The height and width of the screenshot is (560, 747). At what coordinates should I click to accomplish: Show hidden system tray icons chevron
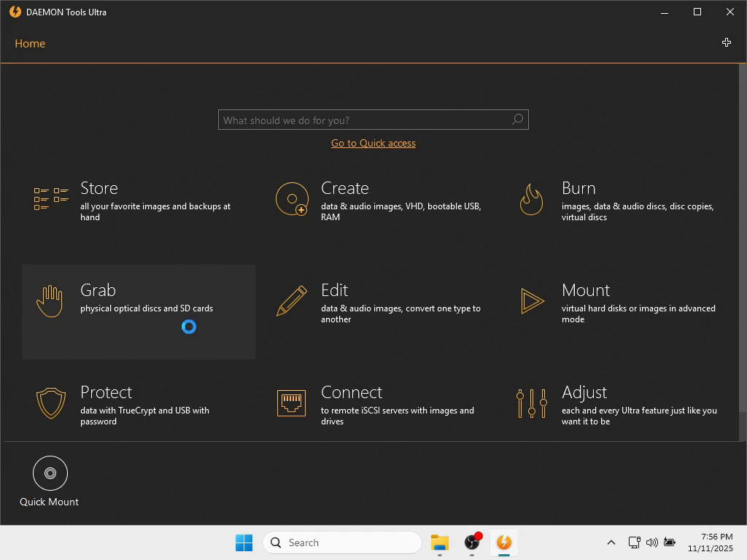pos(611,542)
